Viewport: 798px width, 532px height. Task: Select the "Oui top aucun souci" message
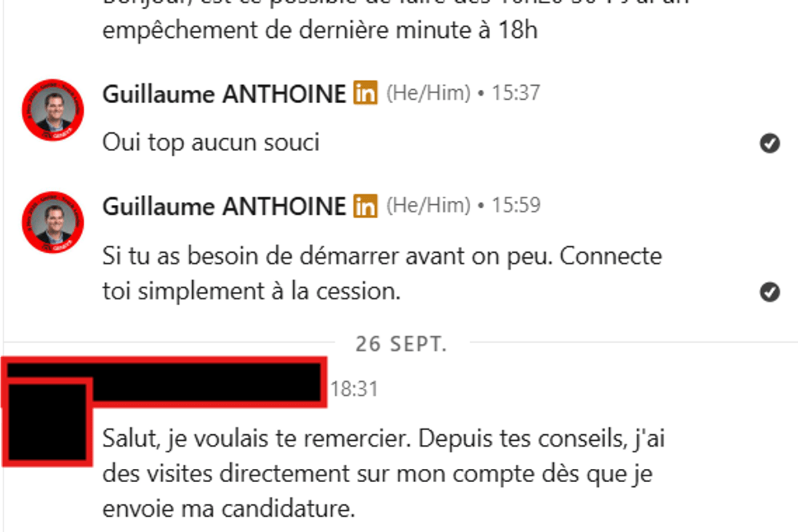211,143
